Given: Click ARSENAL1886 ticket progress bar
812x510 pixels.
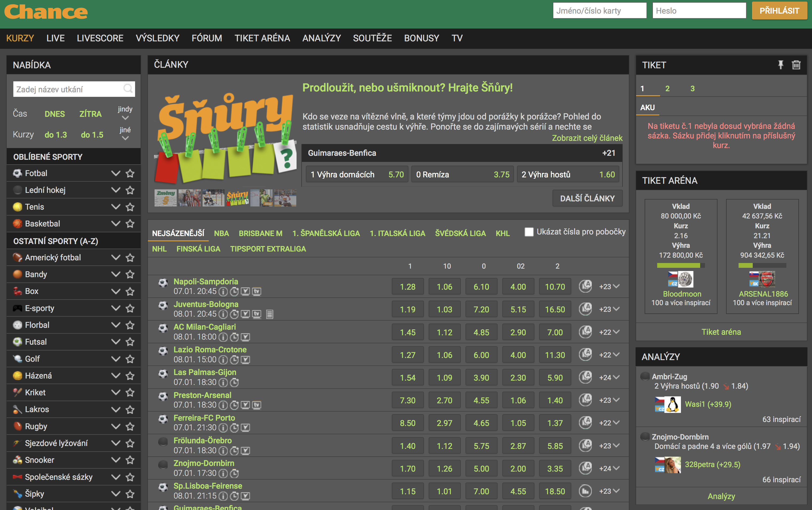Looking at the screenshot, I should (762, 265).
